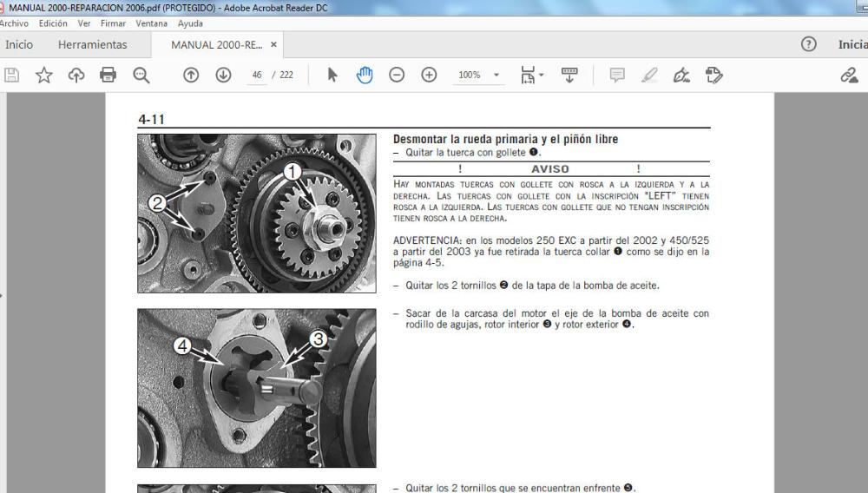Activate the Hand pan tool

coord(365,75)
